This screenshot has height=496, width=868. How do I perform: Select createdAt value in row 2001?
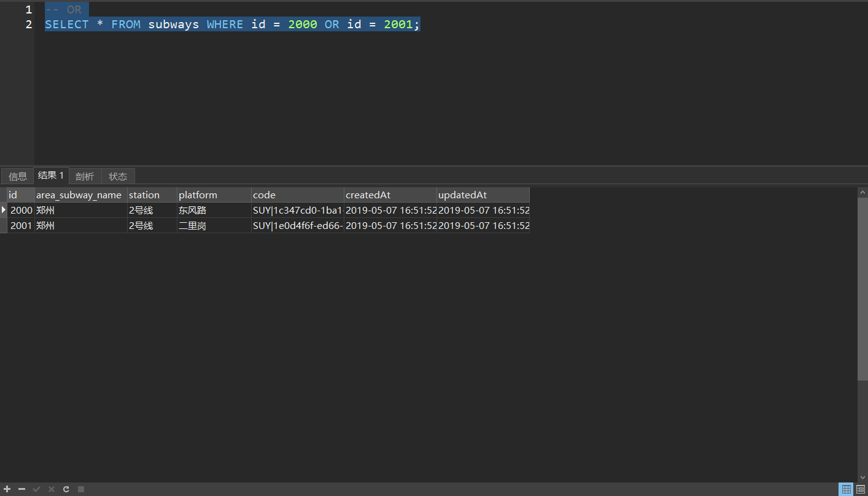point(390,225)
